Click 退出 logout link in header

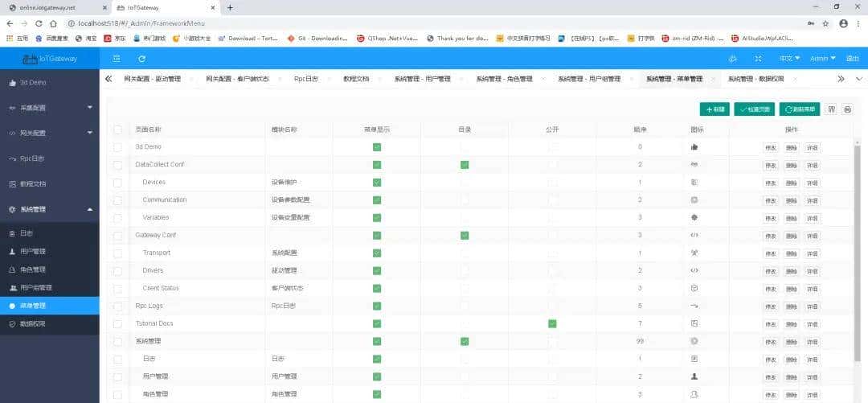pos(852,58)
